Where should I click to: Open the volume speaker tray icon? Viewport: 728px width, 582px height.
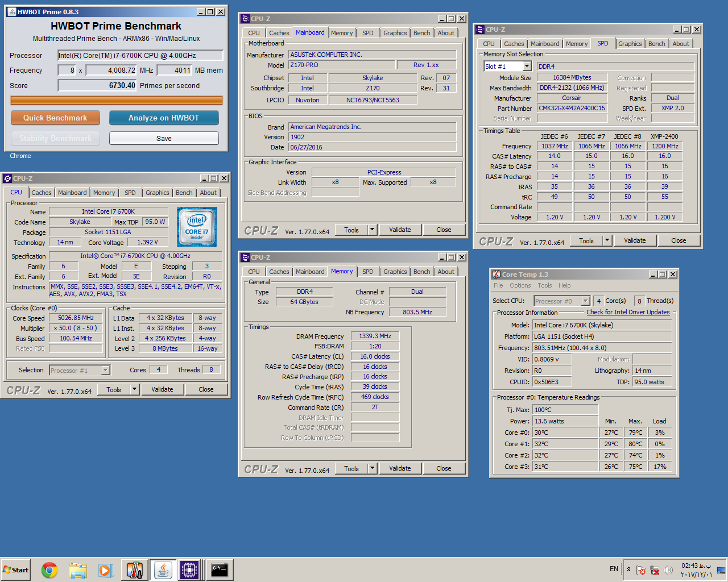(x=668, y=569)
